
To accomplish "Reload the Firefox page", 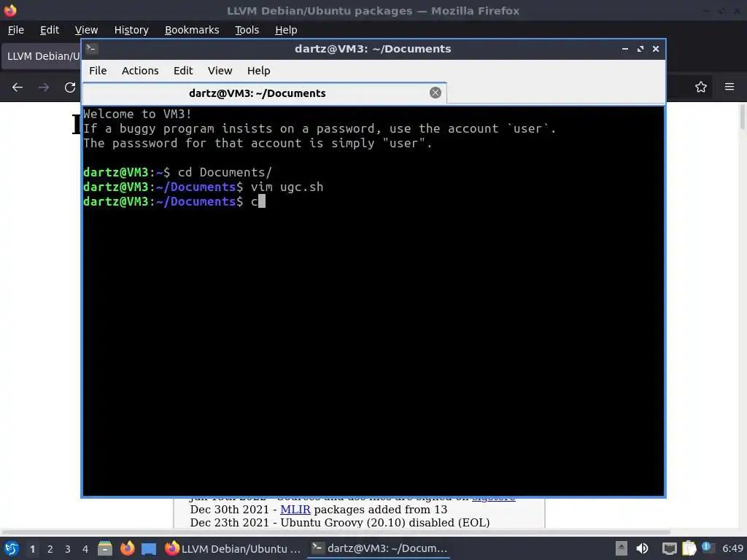I will pos(70,87).
